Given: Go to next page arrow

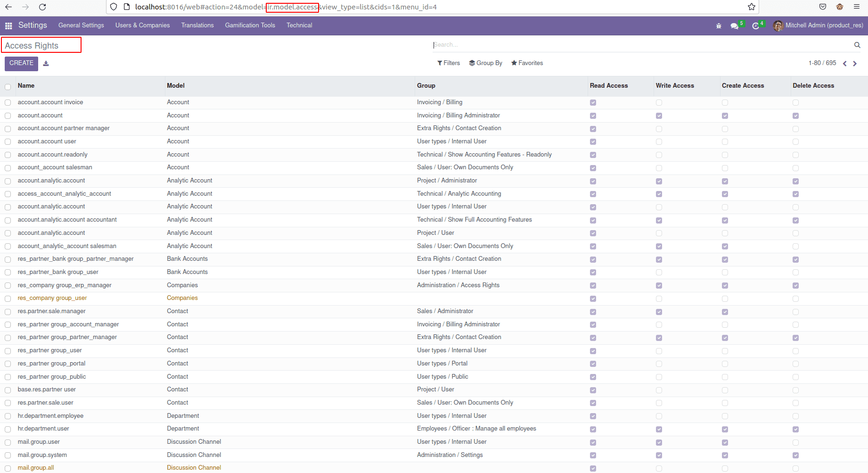Looking at the screenshot, I should click(x=855, y=63).
